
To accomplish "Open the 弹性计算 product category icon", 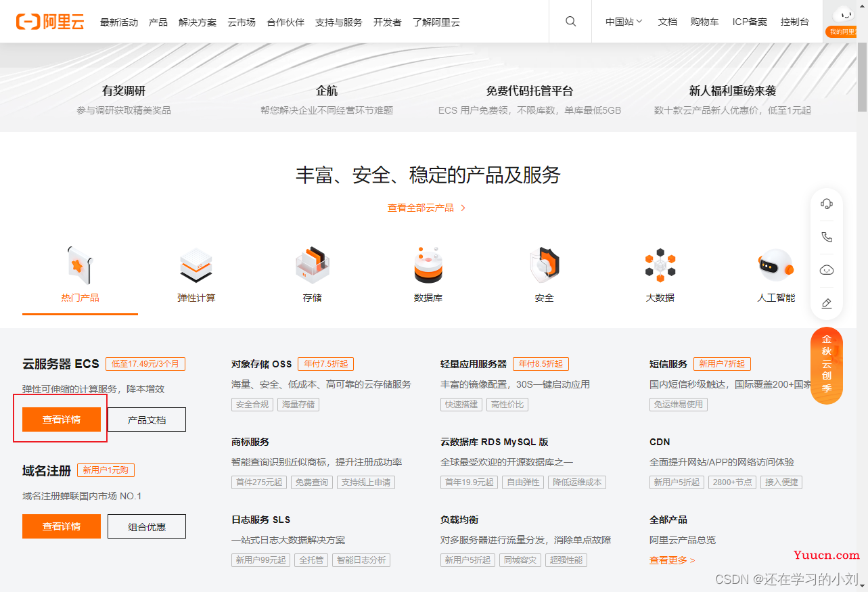I will [x=196, y=266].
